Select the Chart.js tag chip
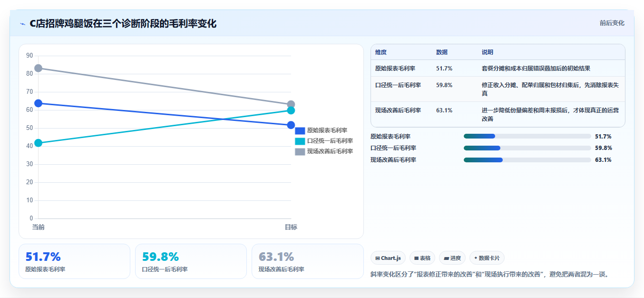 coord(388,258)
